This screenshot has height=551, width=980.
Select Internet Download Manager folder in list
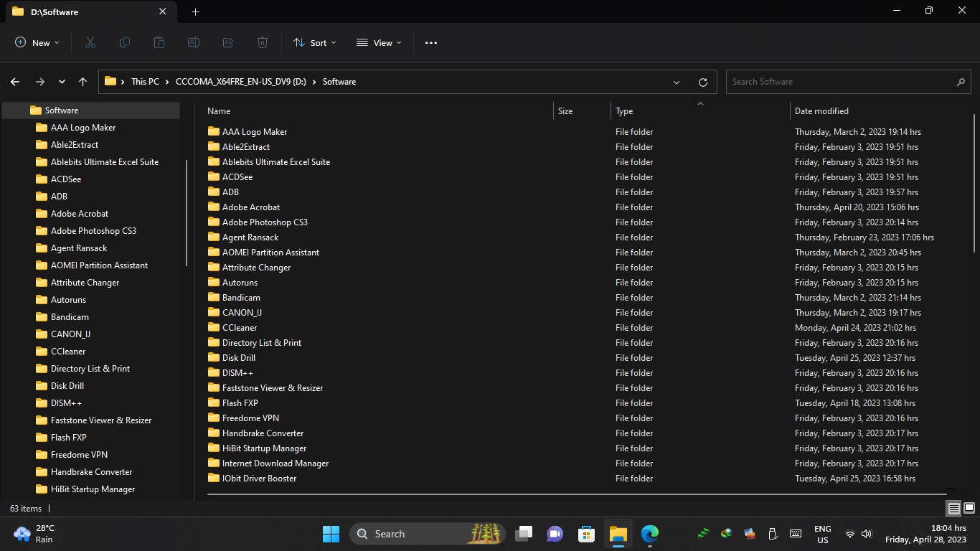(268, 463)
